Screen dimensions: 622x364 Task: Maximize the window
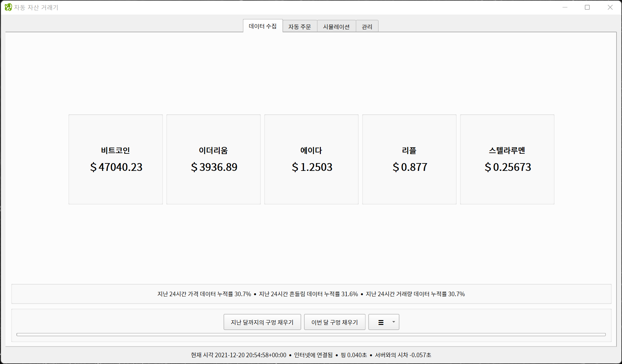pyautogui.click(x=587, y=7)
